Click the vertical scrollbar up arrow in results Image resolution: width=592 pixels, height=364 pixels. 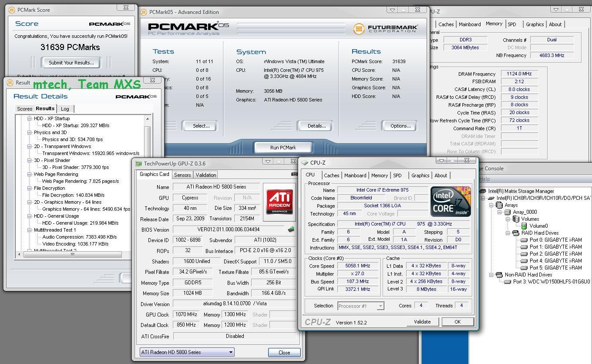(148, 119)
